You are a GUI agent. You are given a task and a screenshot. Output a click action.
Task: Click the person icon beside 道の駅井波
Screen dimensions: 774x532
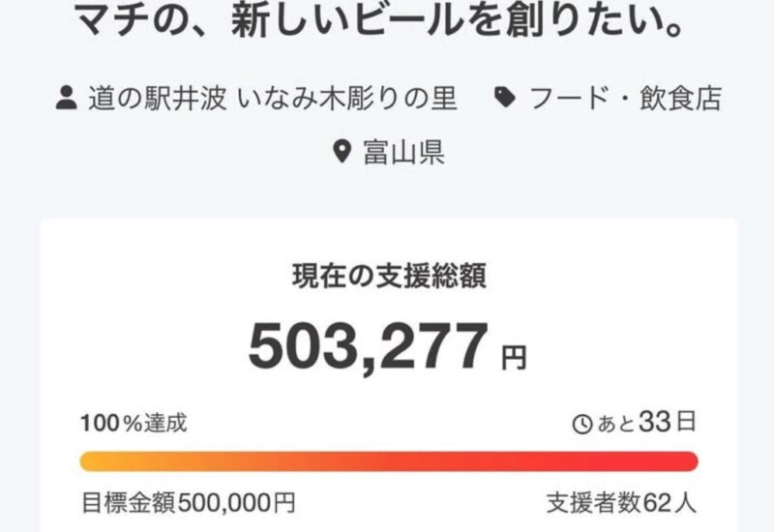coord(66,98)
